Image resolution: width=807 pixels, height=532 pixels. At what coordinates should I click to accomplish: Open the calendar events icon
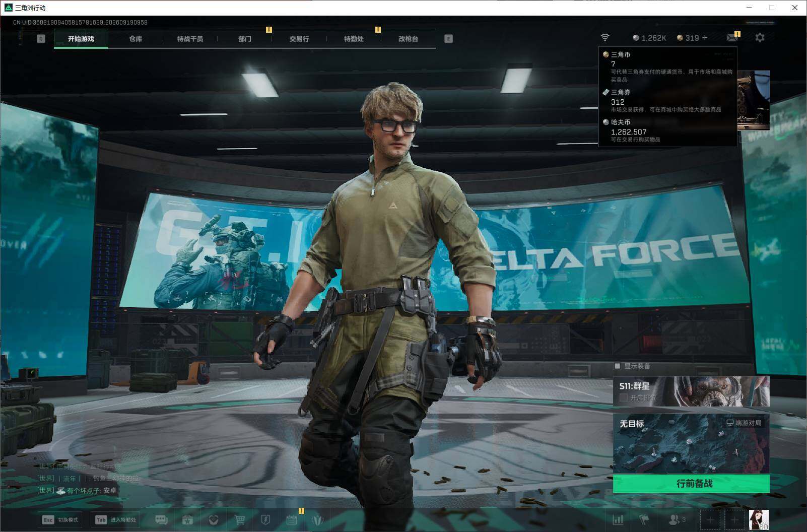(x=292, y=519)
